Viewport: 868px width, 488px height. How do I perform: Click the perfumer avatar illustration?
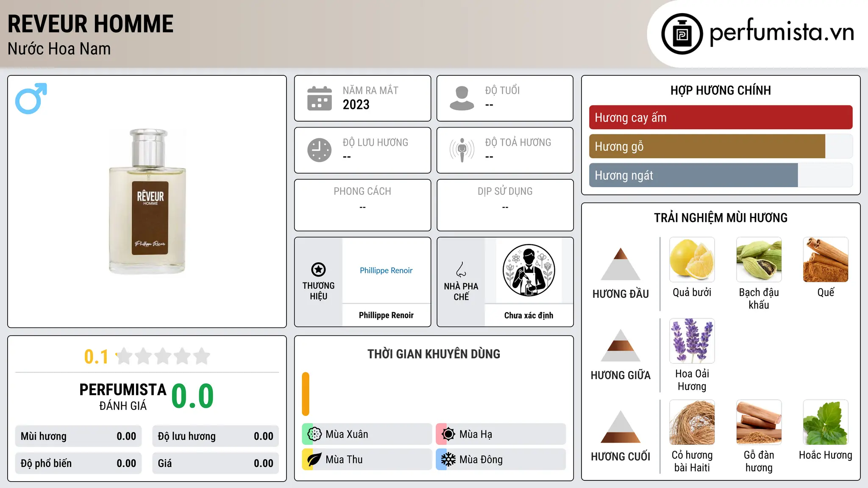click(x=529, y=270)
